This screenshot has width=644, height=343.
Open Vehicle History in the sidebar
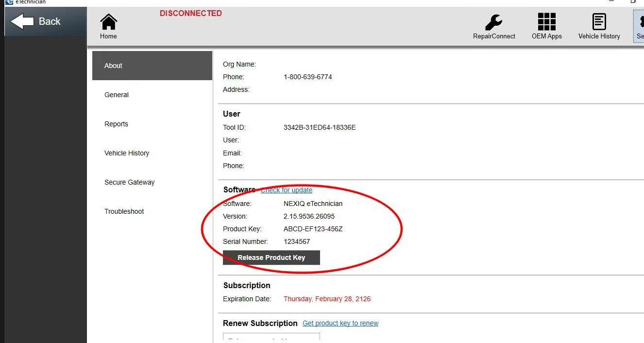pyautogui.click(x=152, y=153)
